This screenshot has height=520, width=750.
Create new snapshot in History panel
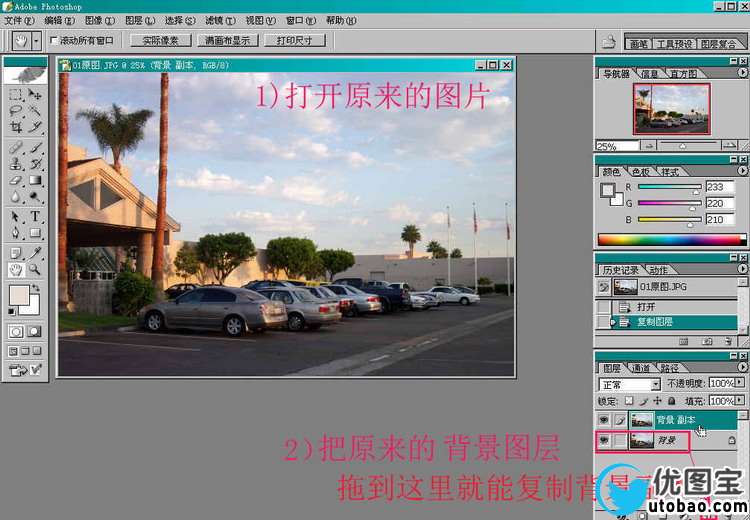707,341
